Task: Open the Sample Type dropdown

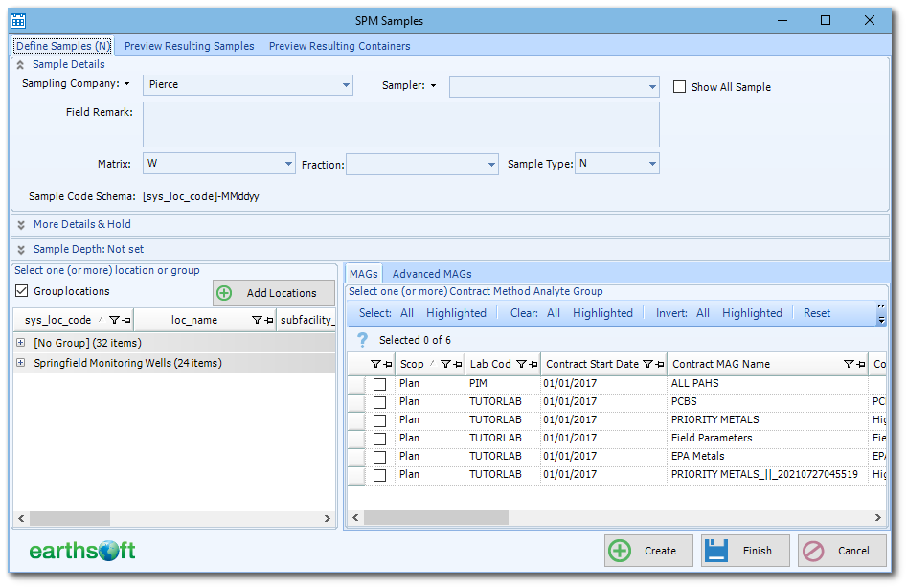Action: (x=650, y=163)
